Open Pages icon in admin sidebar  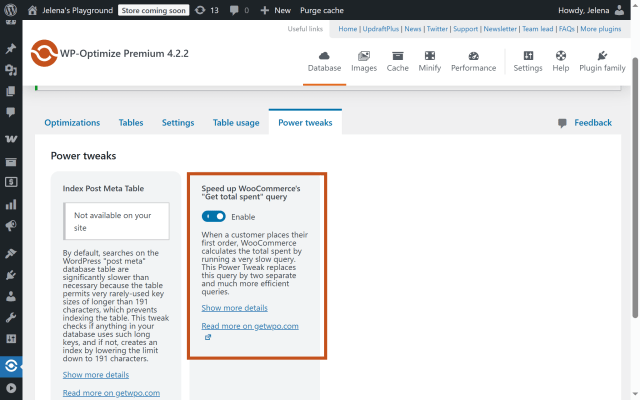11,91
